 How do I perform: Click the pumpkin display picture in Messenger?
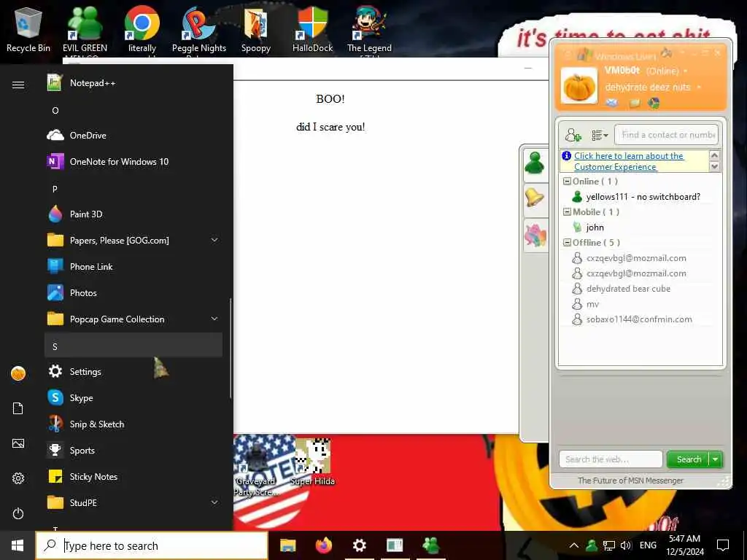coord(578,86)
